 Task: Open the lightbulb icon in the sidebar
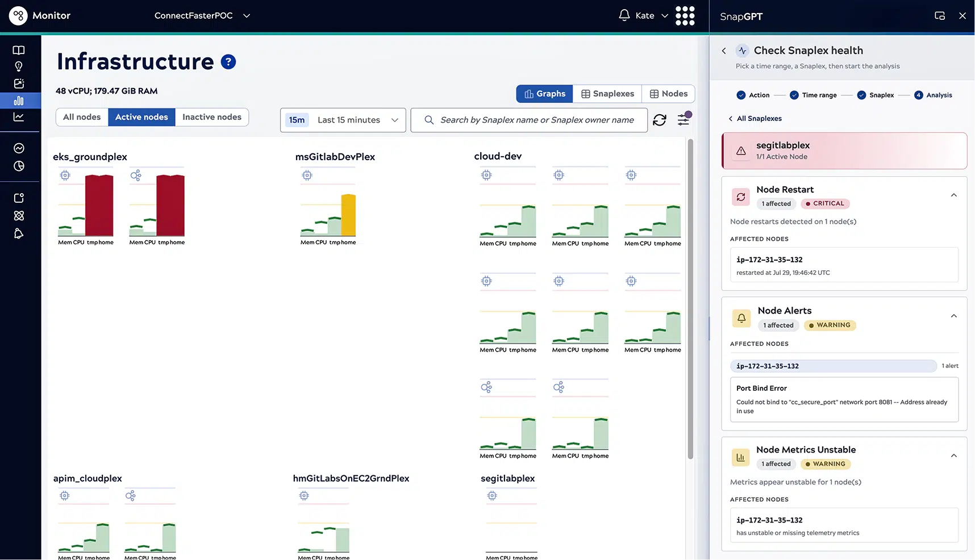pos(19,66)
